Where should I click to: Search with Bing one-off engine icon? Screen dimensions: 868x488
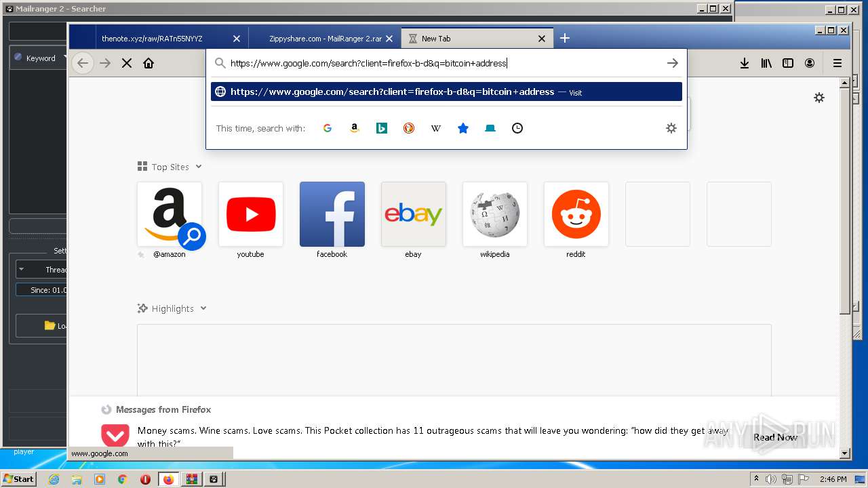click(382, 128)
